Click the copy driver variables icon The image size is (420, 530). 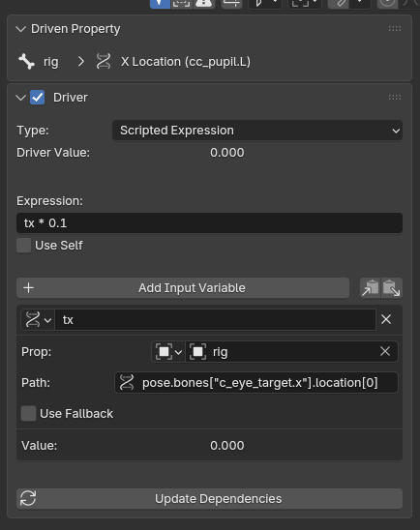point(371,288)
